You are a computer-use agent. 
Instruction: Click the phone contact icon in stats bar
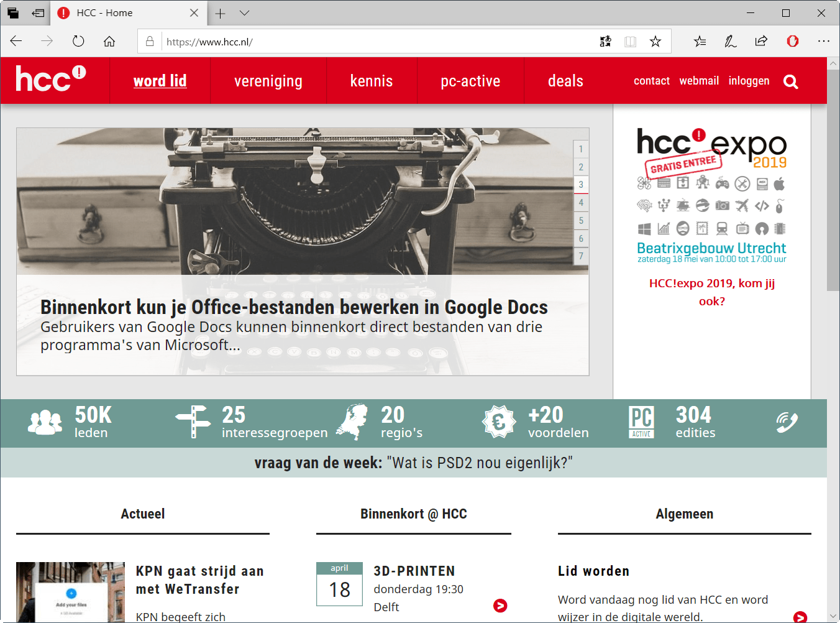[x=787, y=422]
